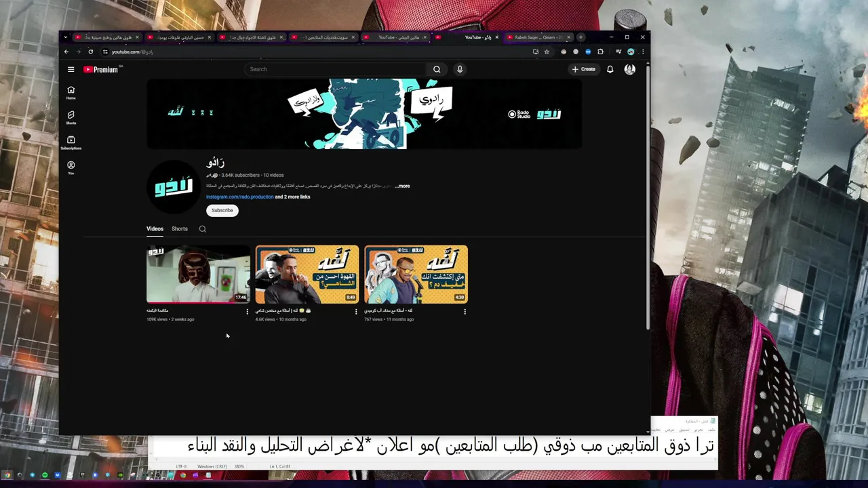Image resolution: width=868 pixels, height=488 pixels.
Task: Click the 380% zoom in Notepad status bar
Action: [239, 466]
